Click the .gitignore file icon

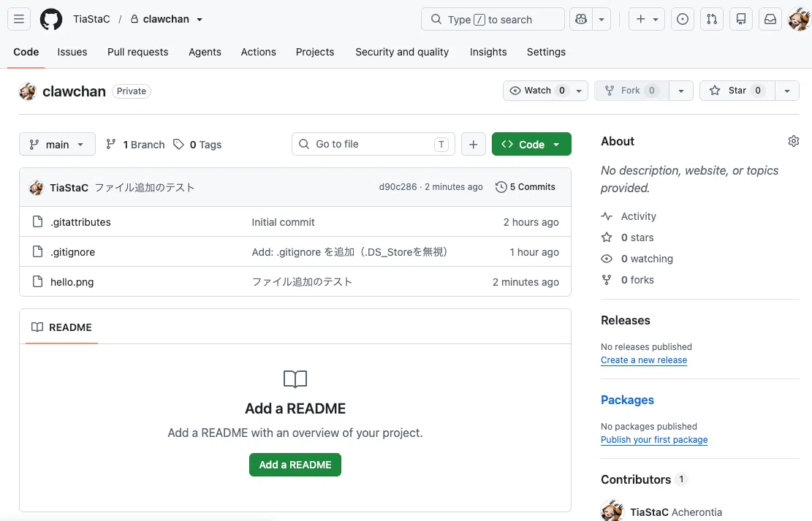[x=37, y=251]
